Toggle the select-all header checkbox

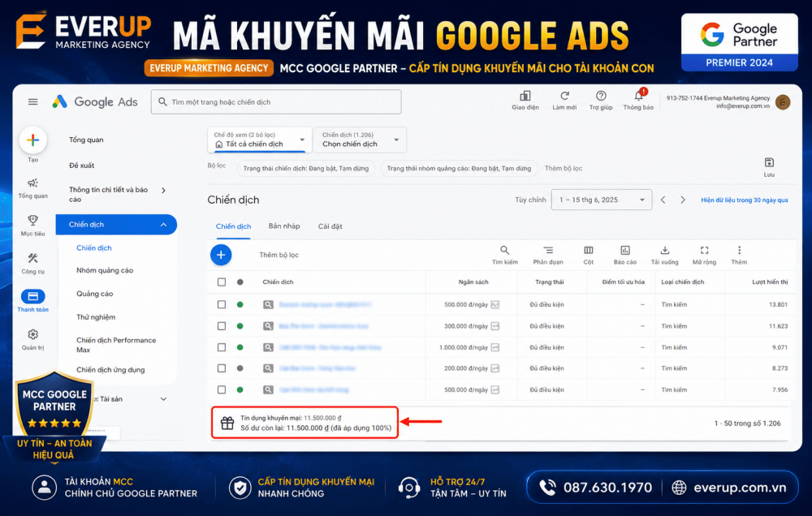pyautogui.click(x=222, y=282)
